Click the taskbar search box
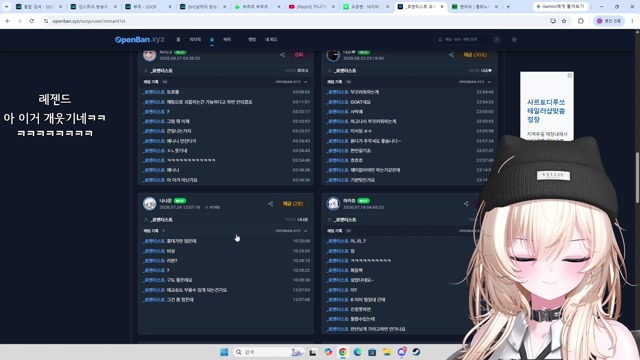This screenshot has height=360, width=640. point(269,352)
